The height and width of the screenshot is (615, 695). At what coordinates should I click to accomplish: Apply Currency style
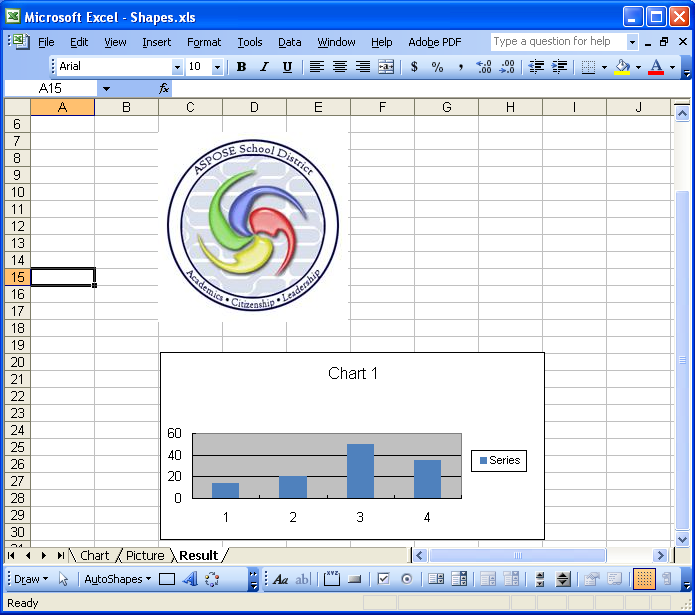[x=414, y=67]
